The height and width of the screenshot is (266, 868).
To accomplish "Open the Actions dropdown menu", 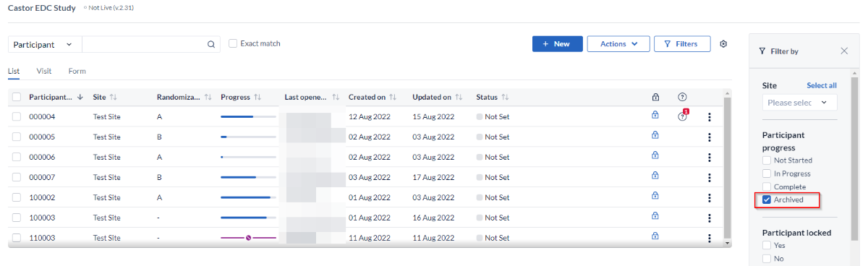I will [x=618, y=44].
